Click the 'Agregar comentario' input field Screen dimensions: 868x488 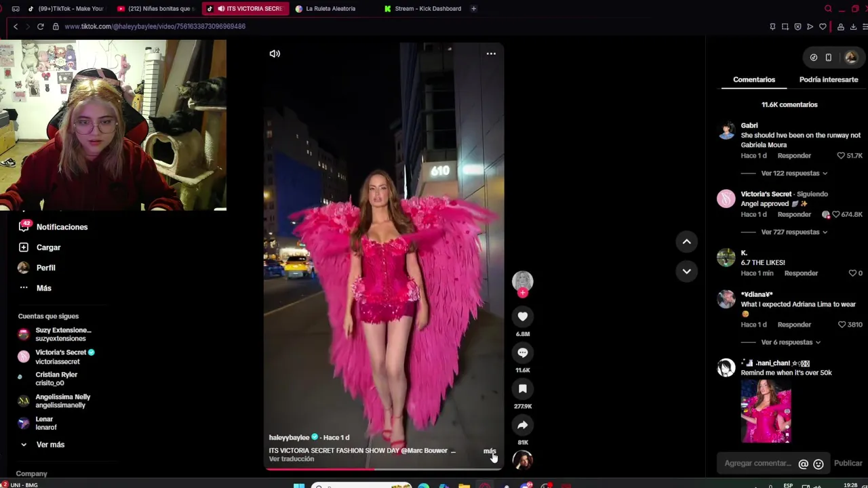[x=757, y=464]
